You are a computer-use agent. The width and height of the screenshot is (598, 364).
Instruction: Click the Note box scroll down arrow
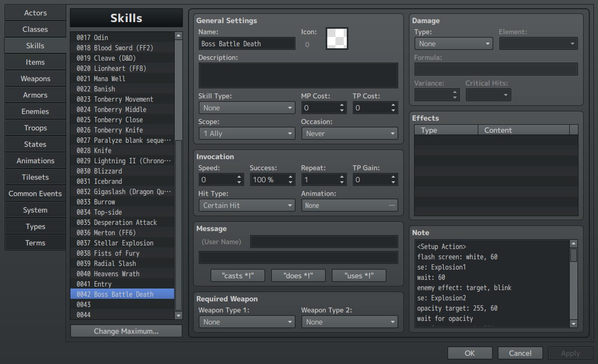(573, 323)
